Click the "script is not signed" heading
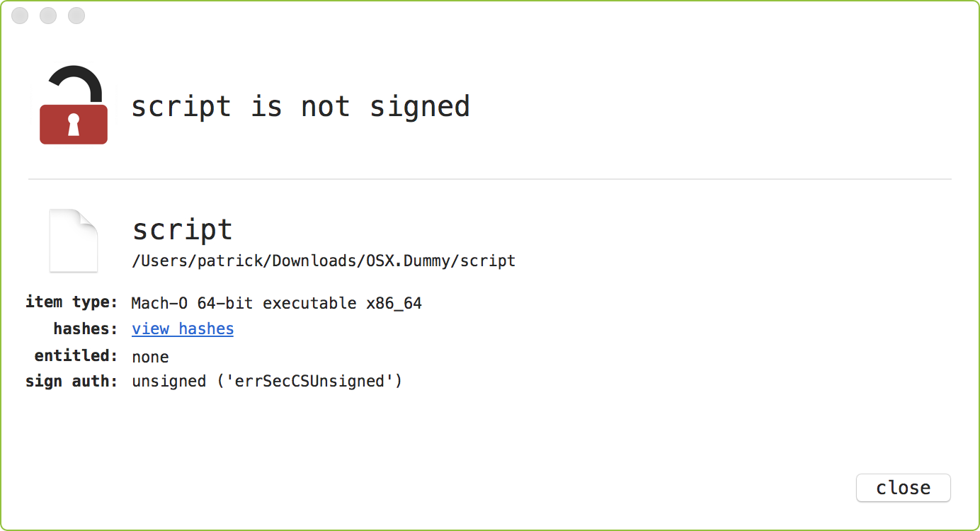Viewport: 980px width, 531px height. (x=300, y=107)
